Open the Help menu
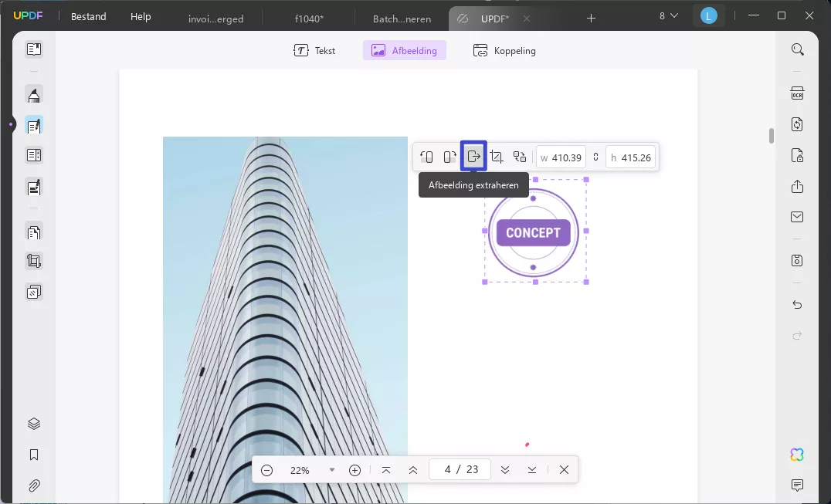The width and height of the screenshot is (831, 504). click(141, 16)
